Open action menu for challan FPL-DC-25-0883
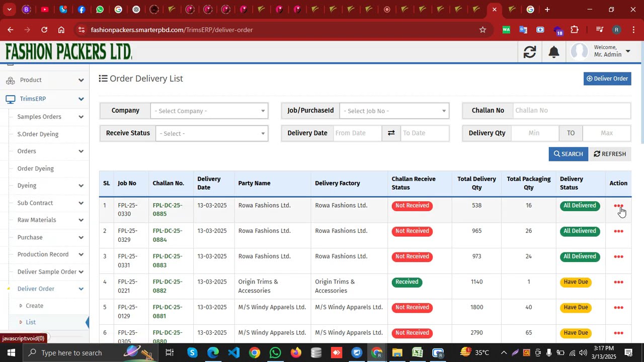 coord(618,257)
